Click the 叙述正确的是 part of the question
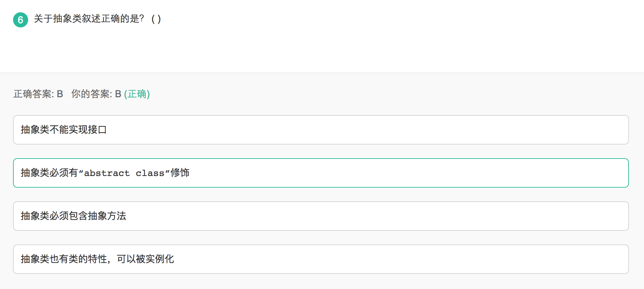Image resolution: width=644 pixels, height=289 pixels. [x=110, y=19]
